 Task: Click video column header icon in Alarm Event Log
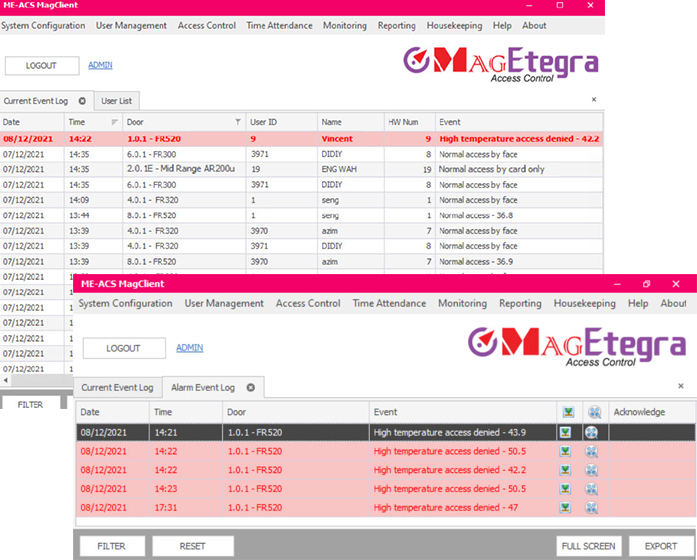(x=595, y=412)
